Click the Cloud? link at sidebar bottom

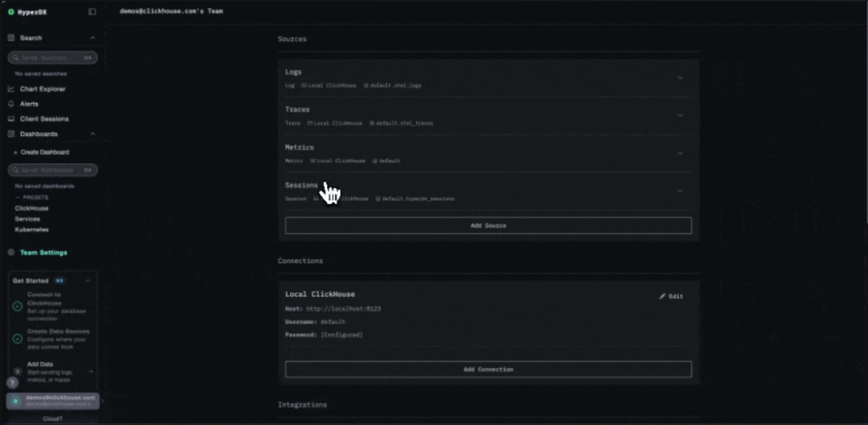(52, 419)
